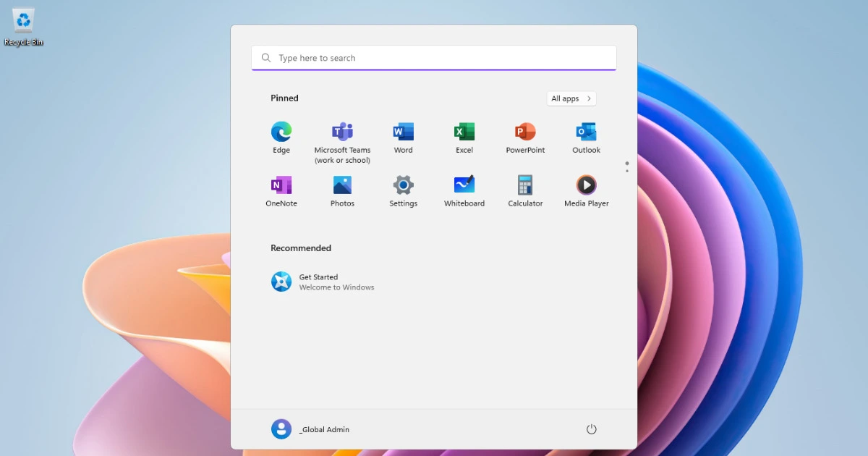Open the Word app

tap(403, 138)
